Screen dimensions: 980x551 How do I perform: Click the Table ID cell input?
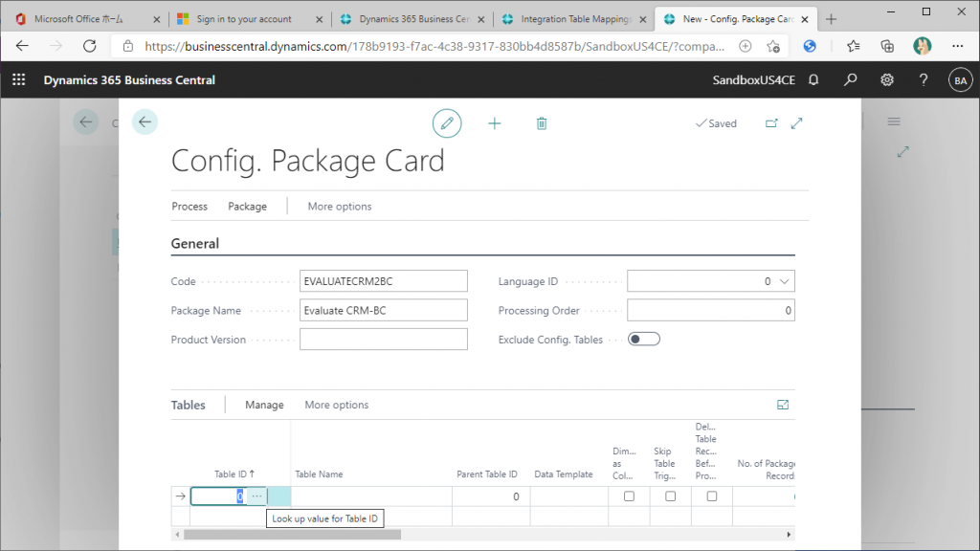219,496
